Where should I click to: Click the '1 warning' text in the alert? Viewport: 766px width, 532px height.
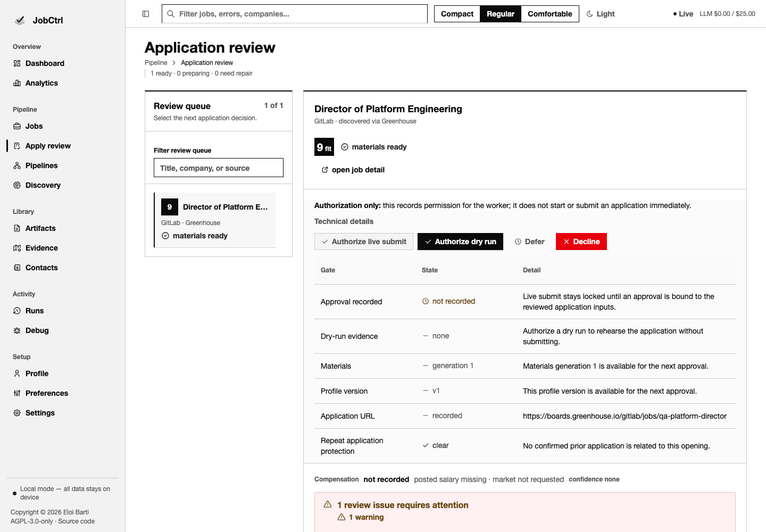(x=367, y=517)
